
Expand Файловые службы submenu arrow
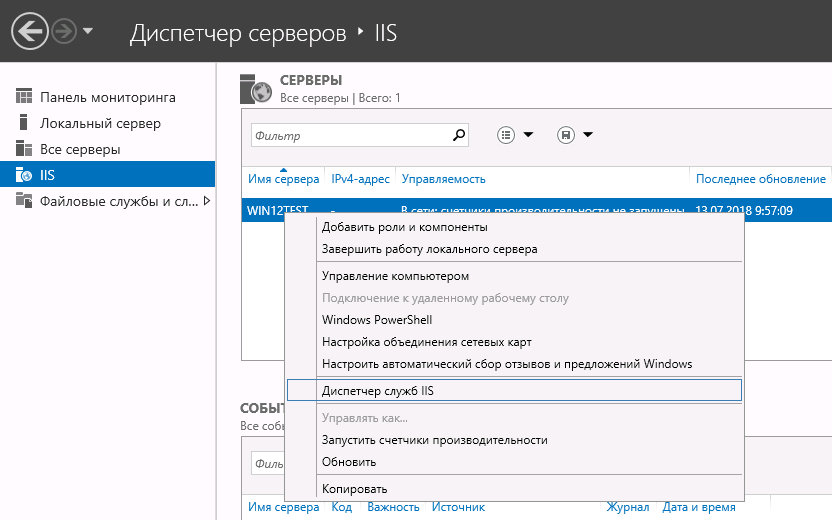(x=207, y=201)
